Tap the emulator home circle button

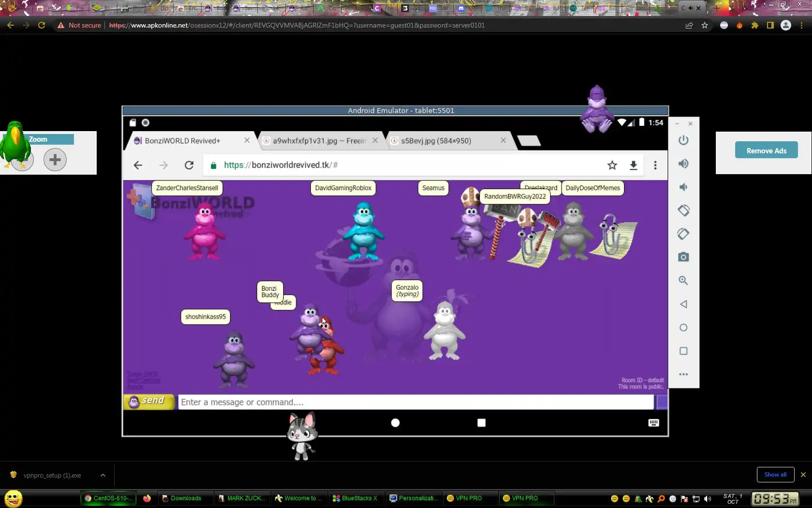tap(683, 328)
